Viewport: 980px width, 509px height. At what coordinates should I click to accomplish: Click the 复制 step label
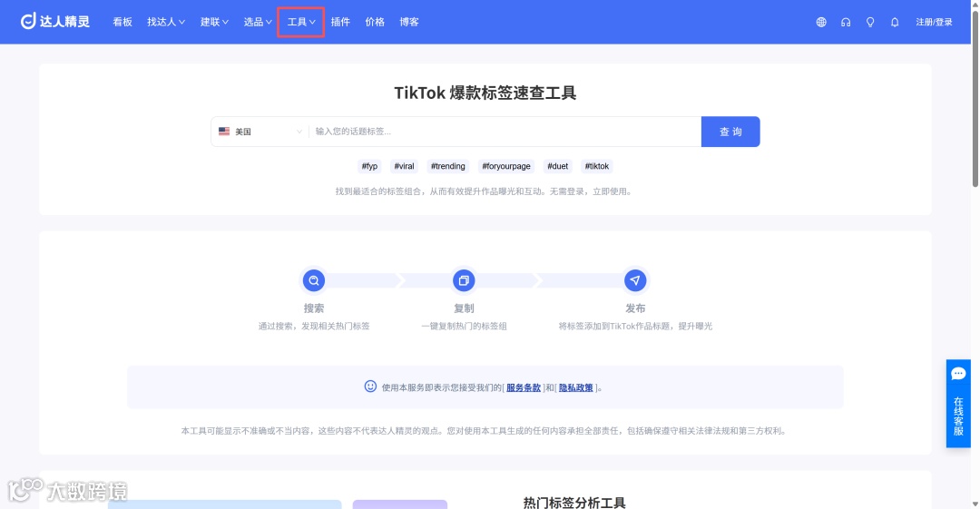464,308
